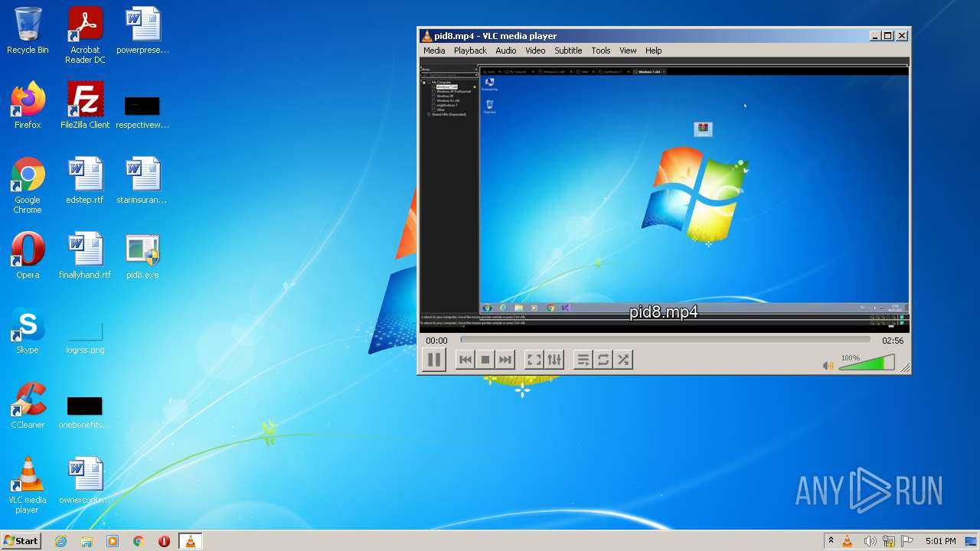
Task: Select the onebenefits file icon
Action: click(x=85, y=412)
